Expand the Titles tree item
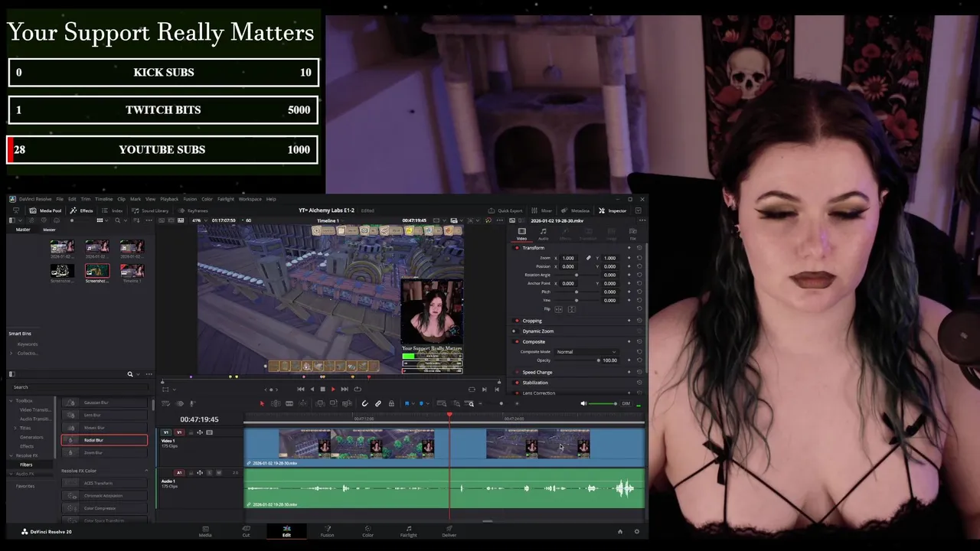This screenshot has width=980, height=551. (15, 428)
